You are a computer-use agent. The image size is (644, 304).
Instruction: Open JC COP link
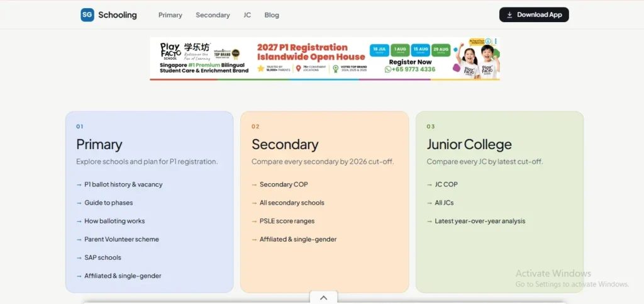(x=446, y=184)
